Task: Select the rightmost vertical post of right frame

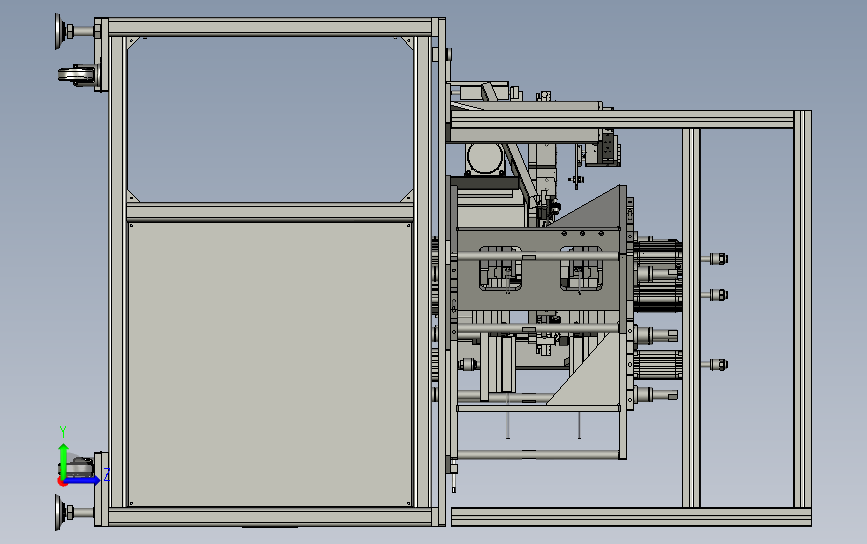Action: click(x=803, y=310)
